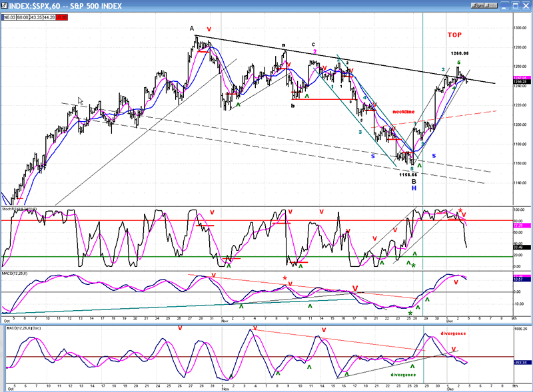
Task: Click the red TOP annotation
Action: pos(454,35)
